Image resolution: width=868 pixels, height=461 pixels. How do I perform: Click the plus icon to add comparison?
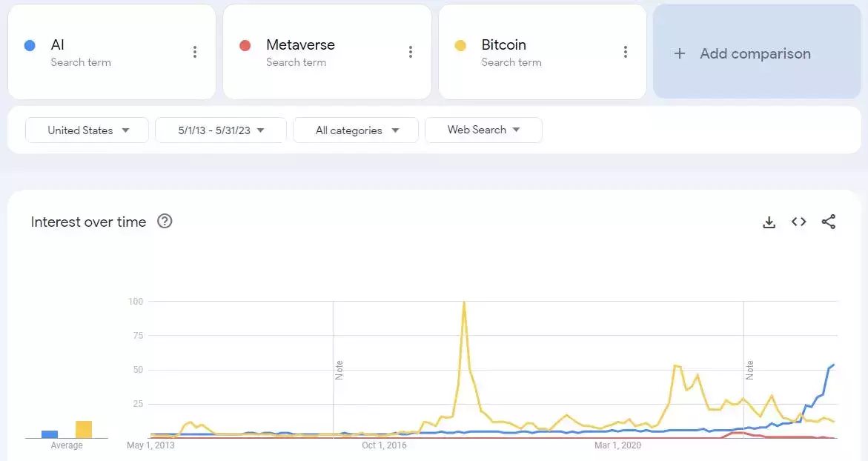click(679, 53)
